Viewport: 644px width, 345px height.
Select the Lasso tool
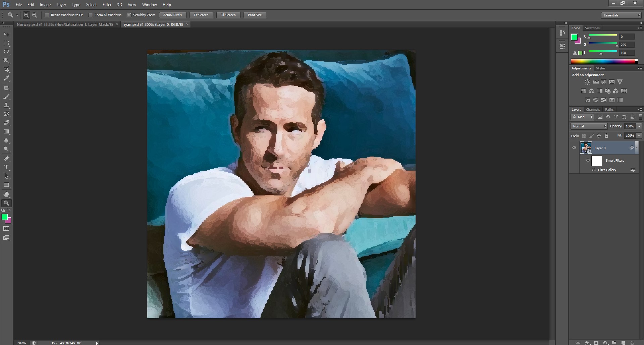coord(6,52)
